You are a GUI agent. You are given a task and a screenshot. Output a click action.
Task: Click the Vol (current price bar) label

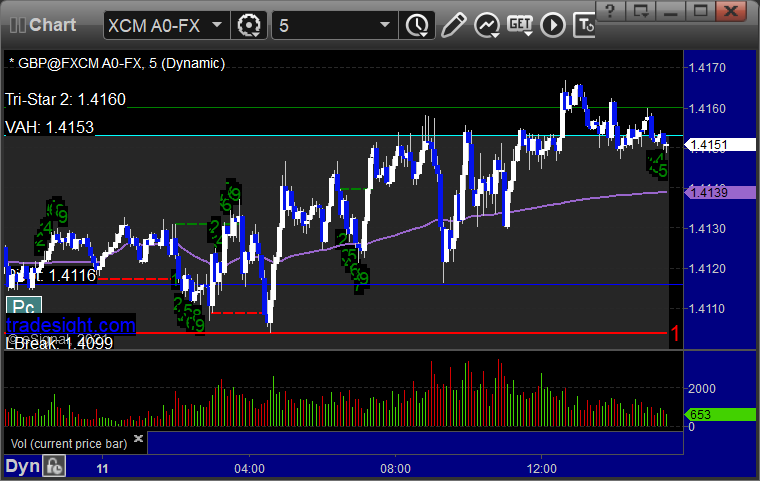coord(69,444)
